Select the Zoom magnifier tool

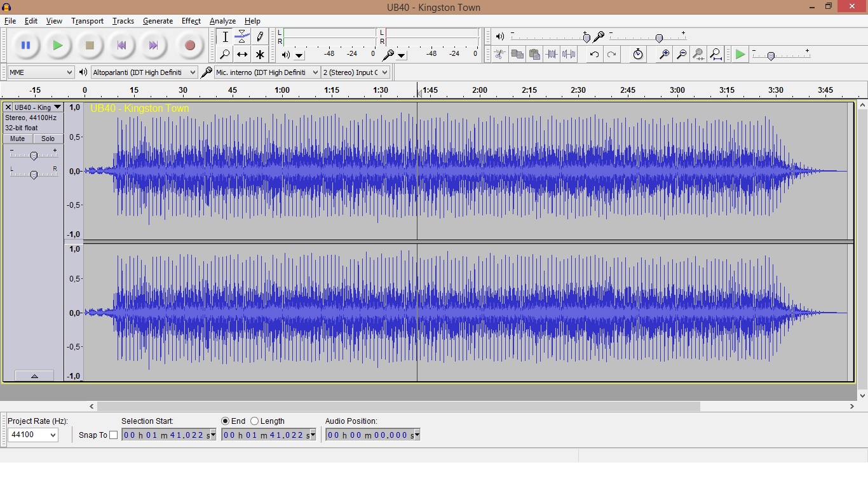click(x=225, y=55)
